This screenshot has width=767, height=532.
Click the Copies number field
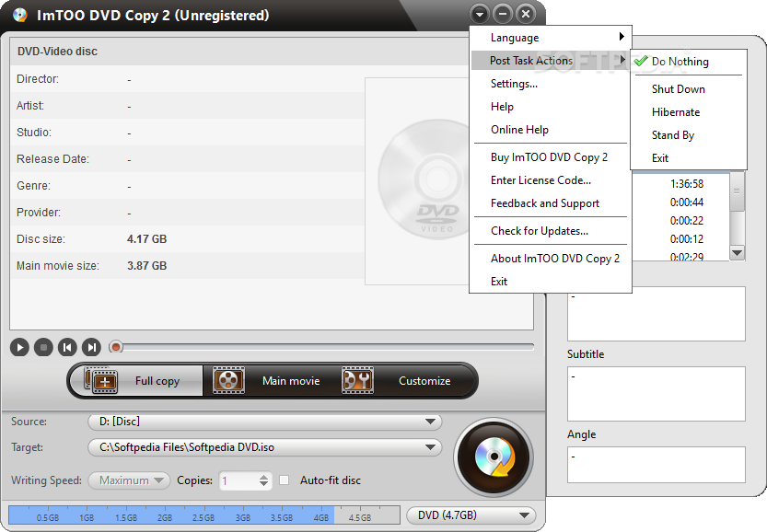point(238,480)
